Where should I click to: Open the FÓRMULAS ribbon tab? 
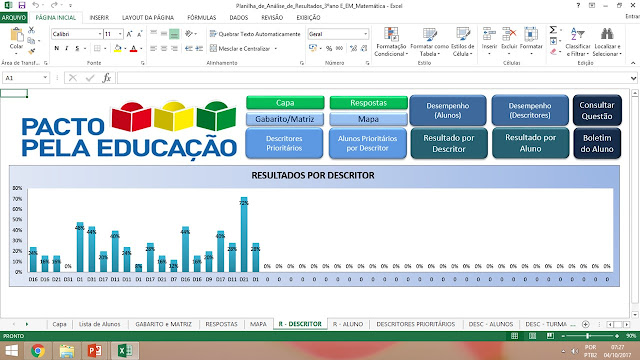tap(202, 18)
